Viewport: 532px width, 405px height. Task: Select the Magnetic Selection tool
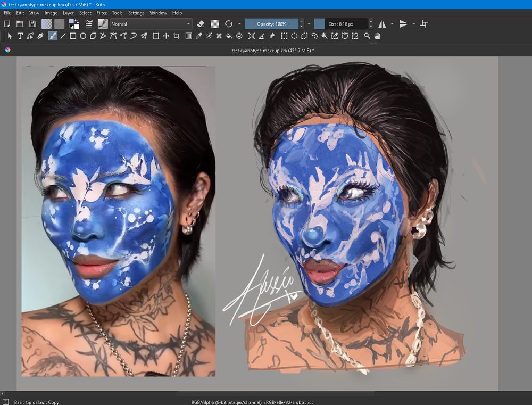[x=355, y=36]
